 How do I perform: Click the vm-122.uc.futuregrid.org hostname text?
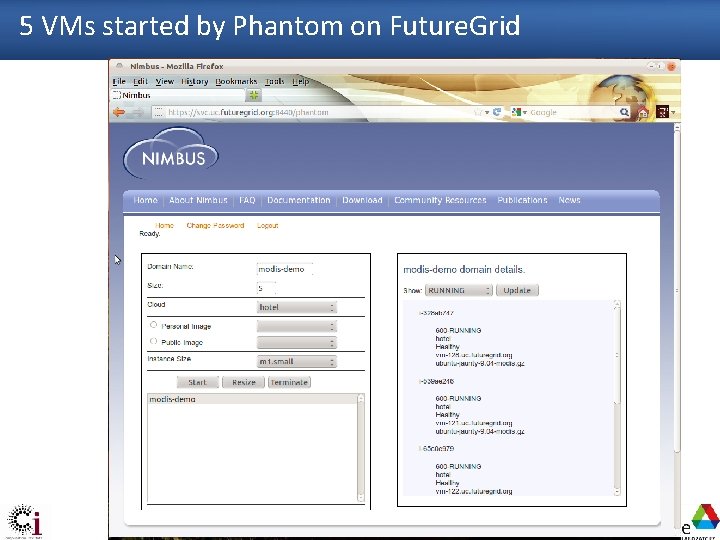point(474,491)
